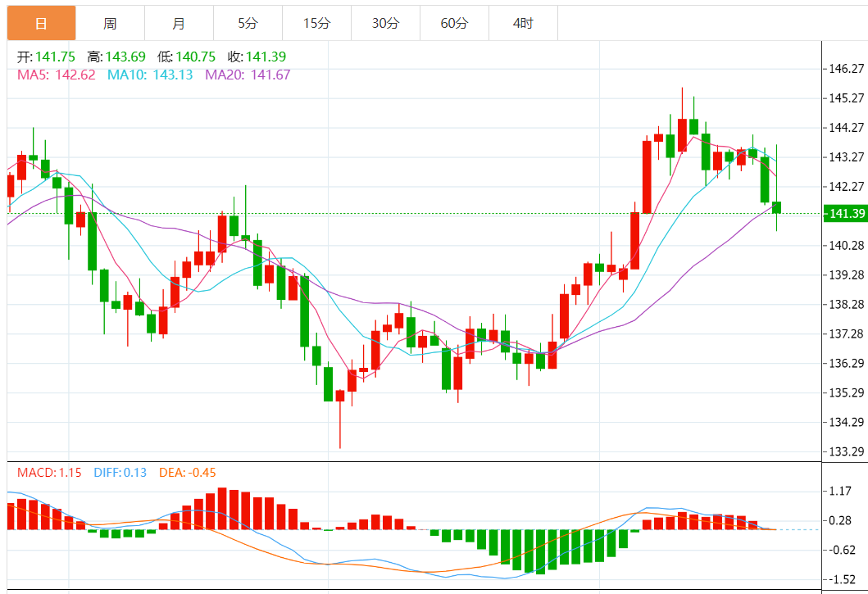Open the 15分 minute chart tab
Screen dimensions: 868x594
tap(316, 23)
